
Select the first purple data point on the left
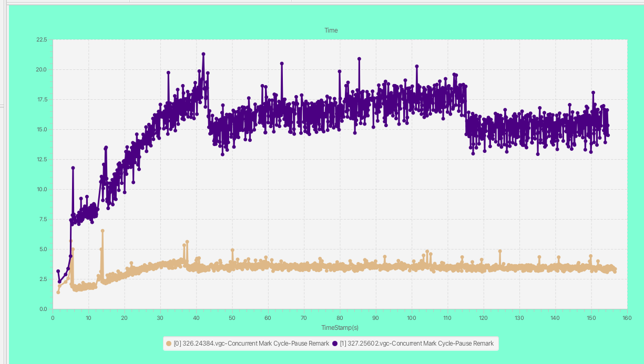tap(58, 271)
